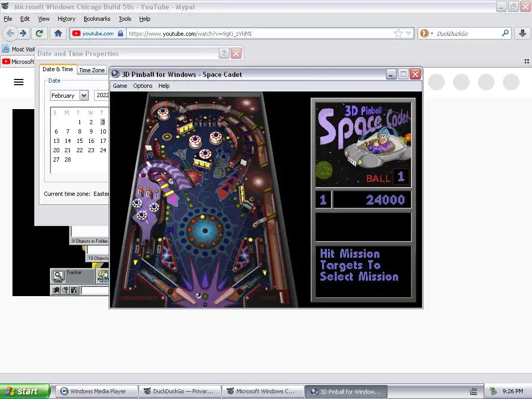The image size is (532, 399).
Task: Select February 15 in the calendar
Action: (x=79, y=141)
